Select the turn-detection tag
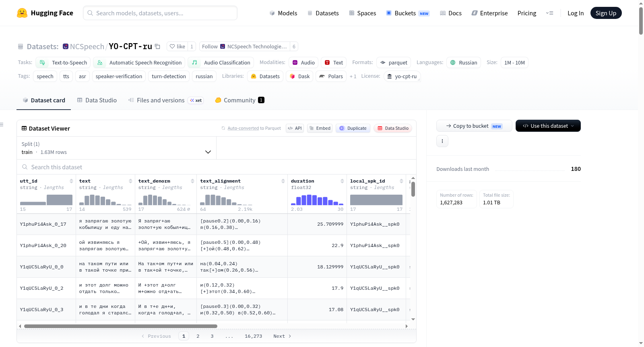Screen dimensions: 644x347 169,76
